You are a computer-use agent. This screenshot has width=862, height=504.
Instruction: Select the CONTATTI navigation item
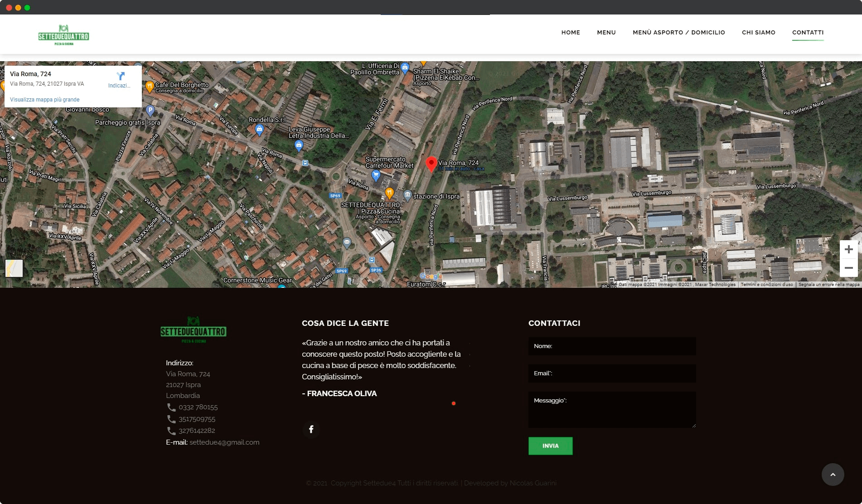(x=808, y=32)
